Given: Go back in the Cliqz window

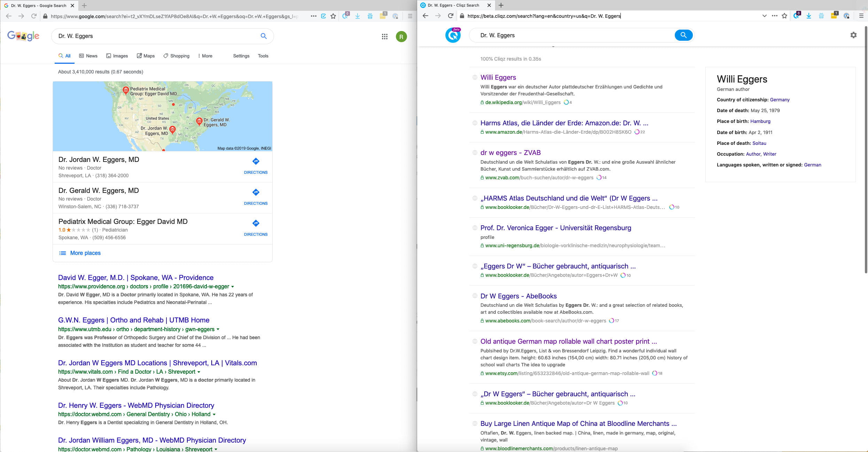Looking at the screenshot, I should tap(425, 16).
